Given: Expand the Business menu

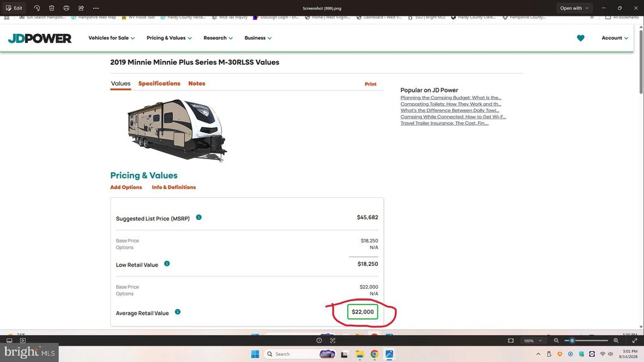Looking at the screenshot, I should (x=258, y=38).
